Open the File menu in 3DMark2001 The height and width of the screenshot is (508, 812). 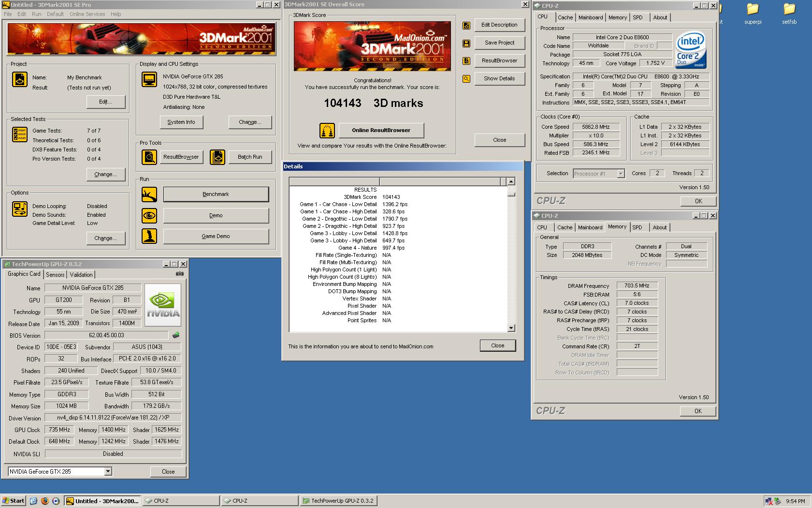point(8,14)
